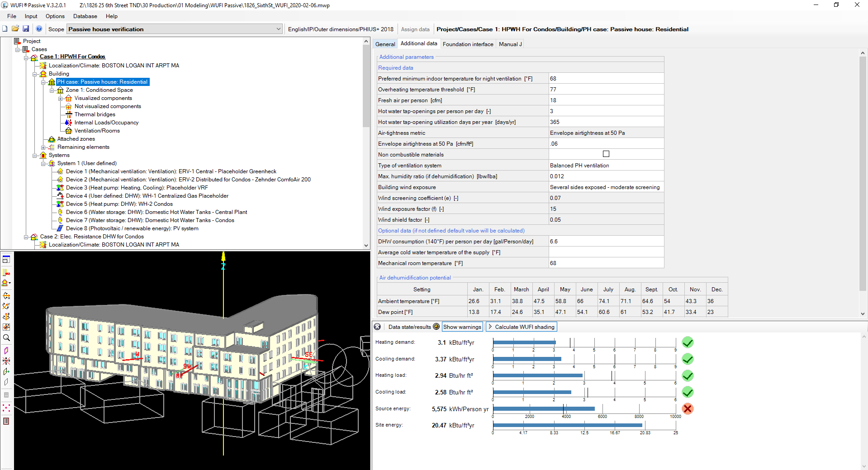Click the Envelope airtightness at 50 Pa value field
The image size is (868, 470).
pos(606,144)
